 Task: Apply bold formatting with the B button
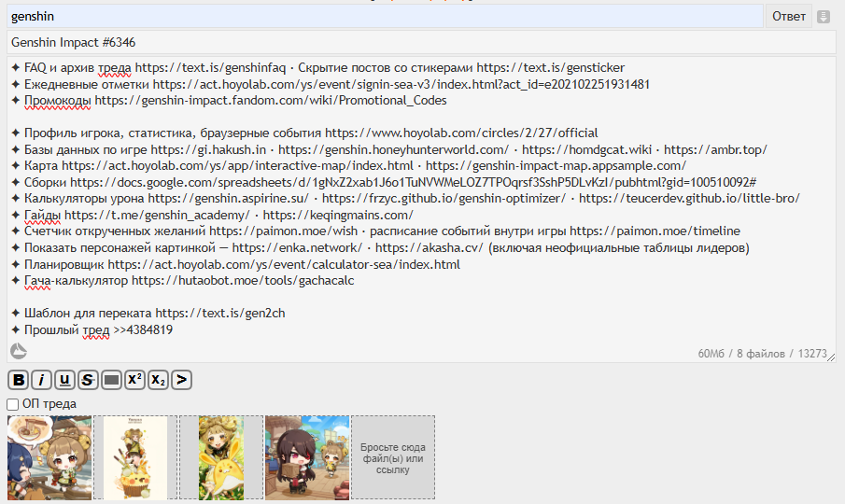click(19, 380)
